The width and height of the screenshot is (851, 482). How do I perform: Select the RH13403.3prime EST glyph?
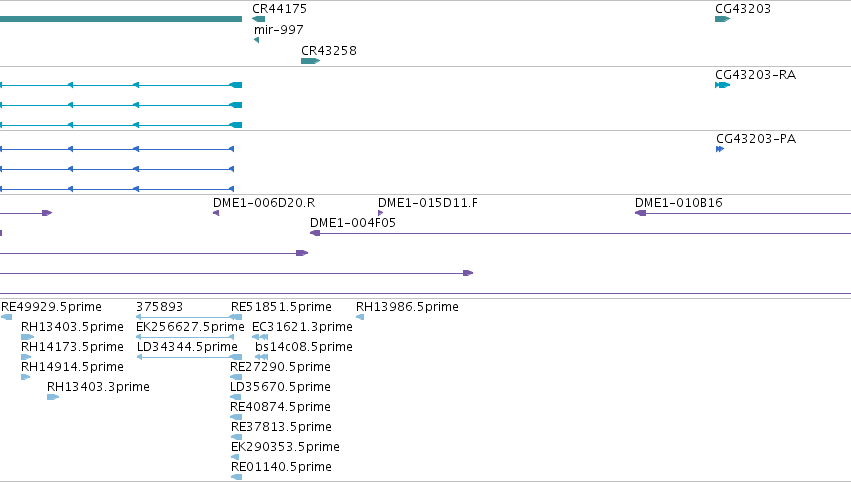53,397
